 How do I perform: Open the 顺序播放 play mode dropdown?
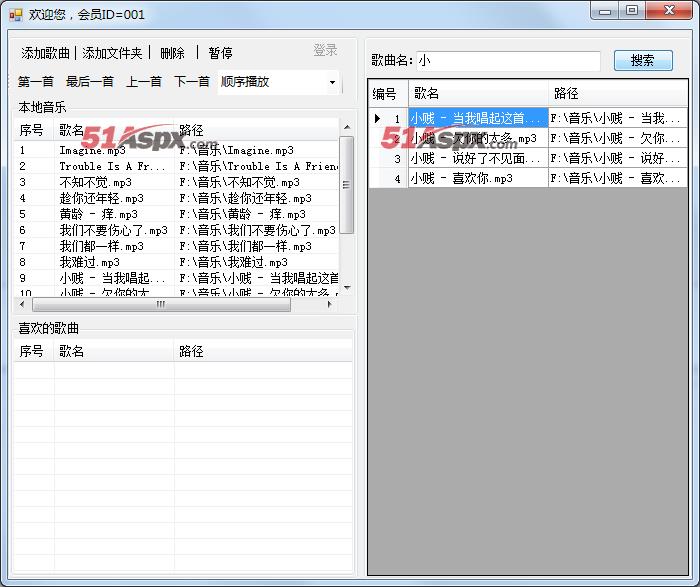(x=279, y=82)
